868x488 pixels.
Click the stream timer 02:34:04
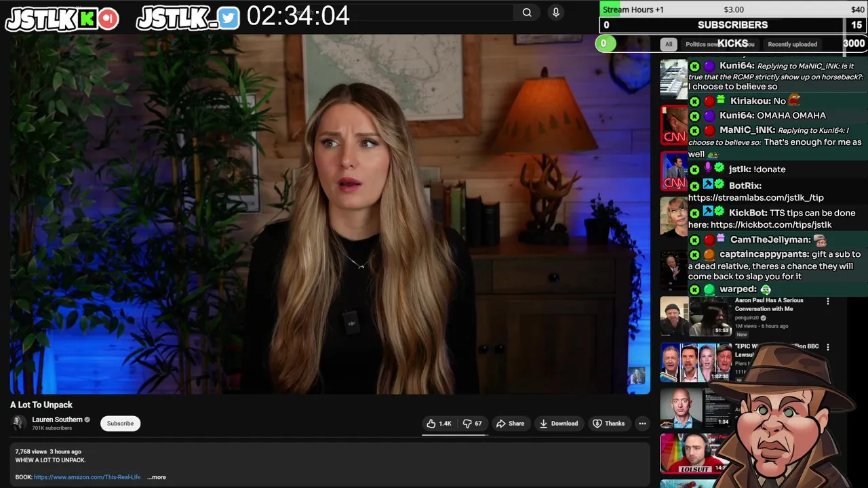click(298, 16)
